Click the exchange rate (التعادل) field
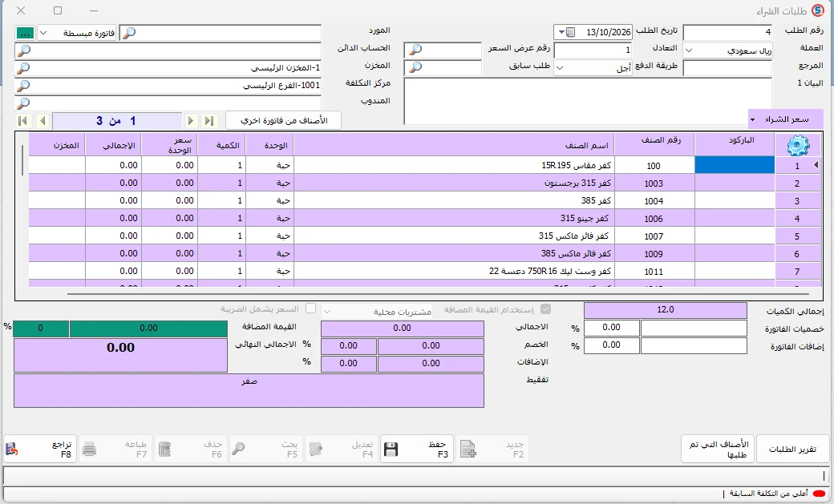The image size is (834, 504). [593, 50]
